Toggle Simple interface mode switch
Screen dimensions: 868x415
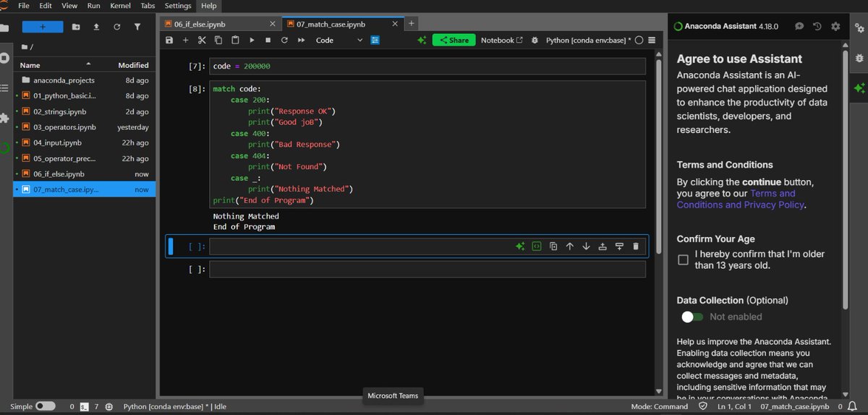point(45,406)
